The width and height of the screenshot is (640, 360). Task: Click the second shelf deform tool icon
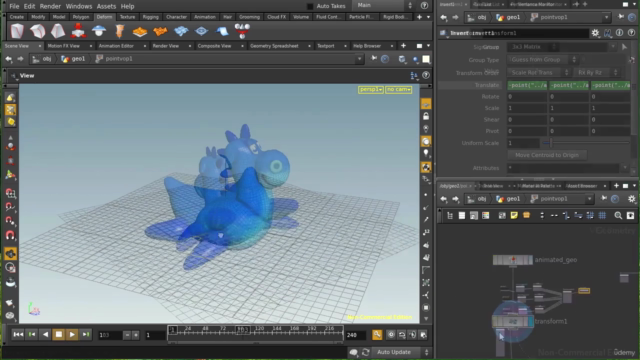(x=38, y=31)
